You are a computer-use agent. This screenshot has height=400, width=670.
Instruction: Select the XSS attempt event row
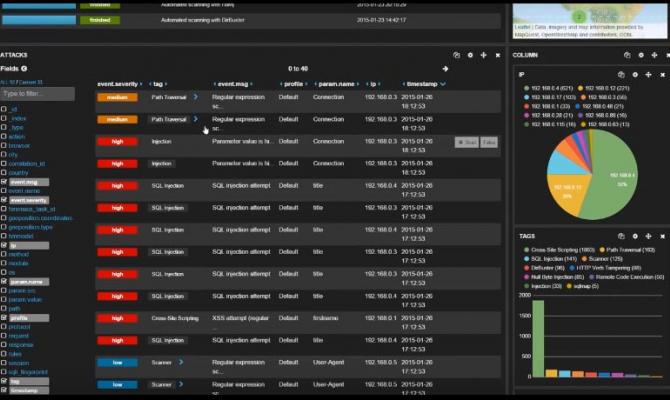pyautogui.click(x=298, y=323)
